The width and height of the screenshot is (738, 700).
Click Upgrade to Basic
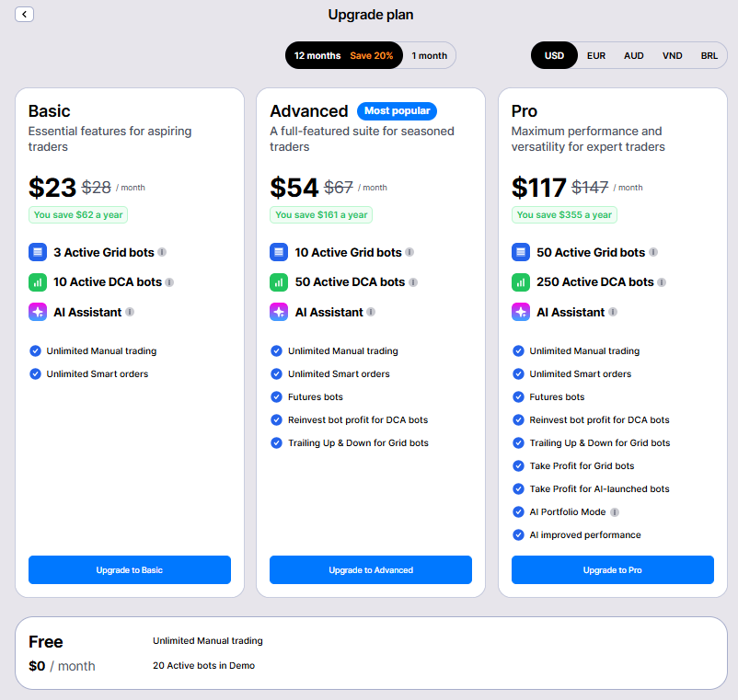click(x=129, y=569)
